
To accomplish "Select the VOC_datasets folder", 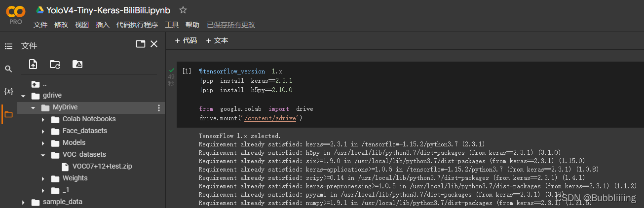I will coord(84,155).
